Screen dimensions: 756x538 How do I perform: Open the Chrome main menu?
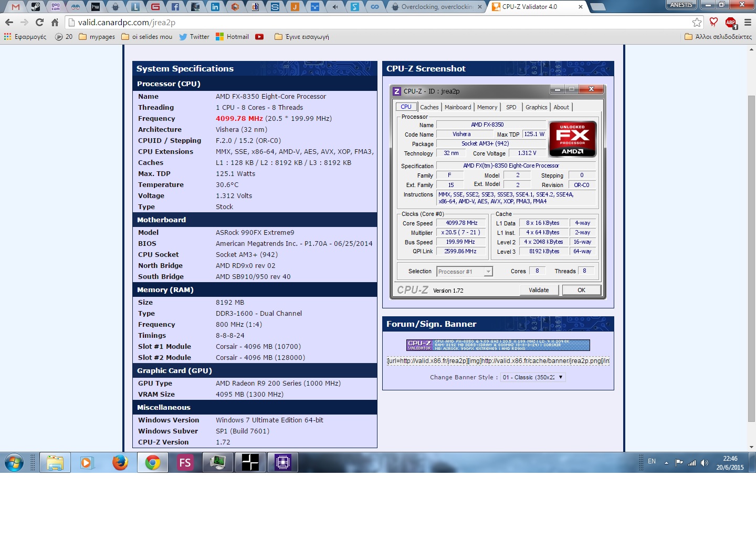click(x=748, y=22)
